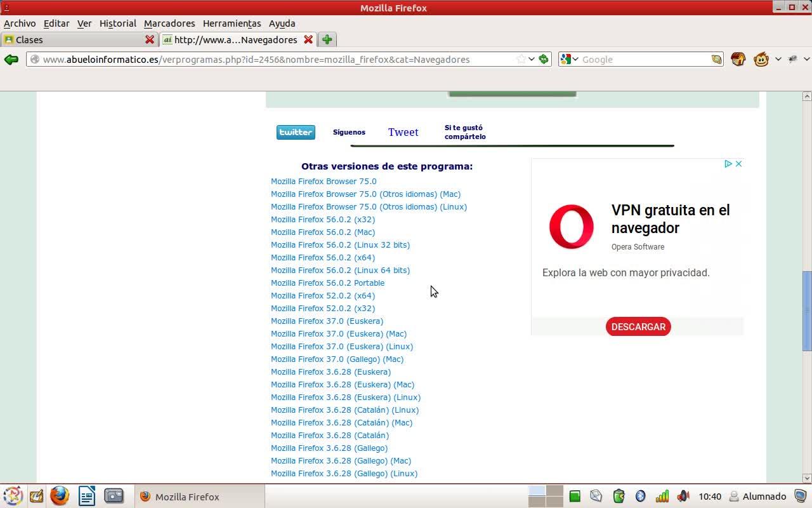Open the Home page with the house icon

click(738, 59)
